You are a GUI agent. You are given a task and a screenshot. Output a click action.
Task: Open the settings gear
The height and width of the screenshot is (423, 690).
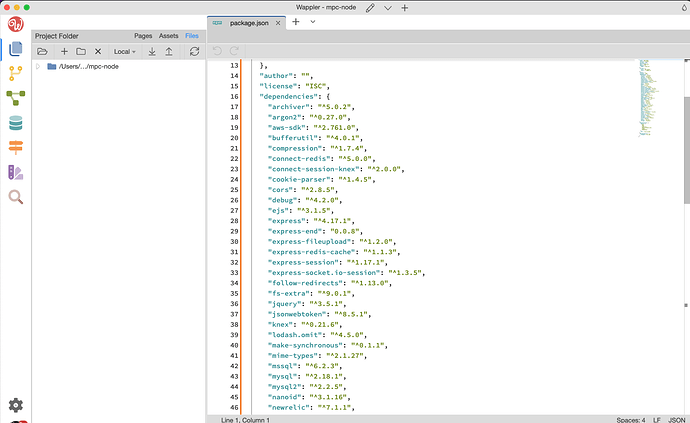[16, 405]
